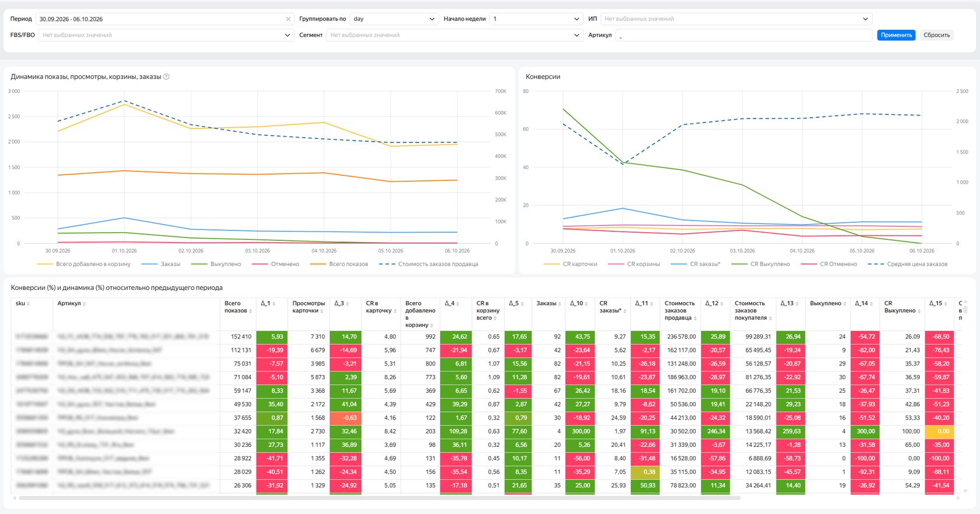Toggle CR Выкуплено series in legend
The height and width of the screenshot is (514, 980).
coord(761,264)
